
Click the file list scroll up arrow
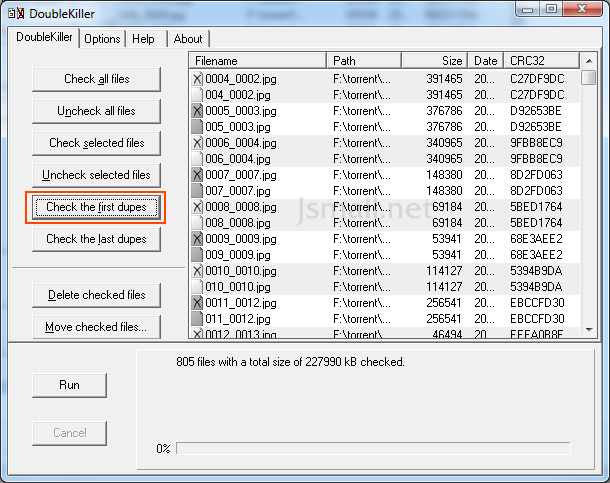click(x=589, y=61)
